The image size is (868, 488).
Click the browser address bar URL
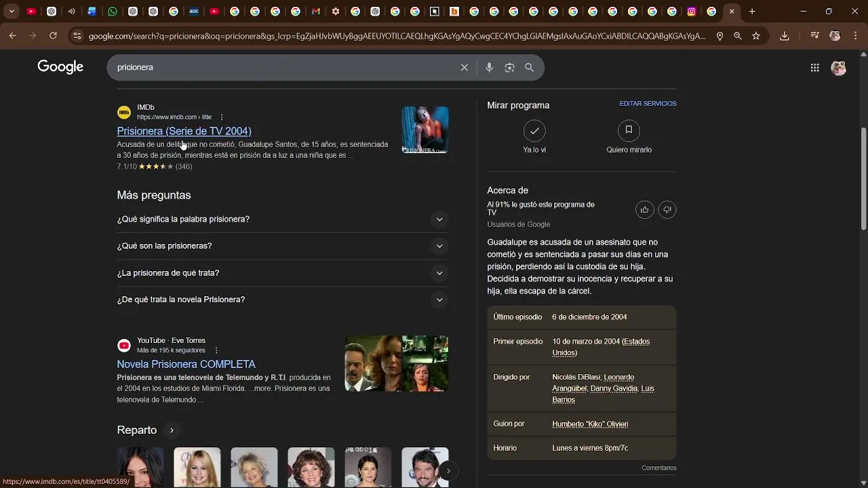[397, 36]
